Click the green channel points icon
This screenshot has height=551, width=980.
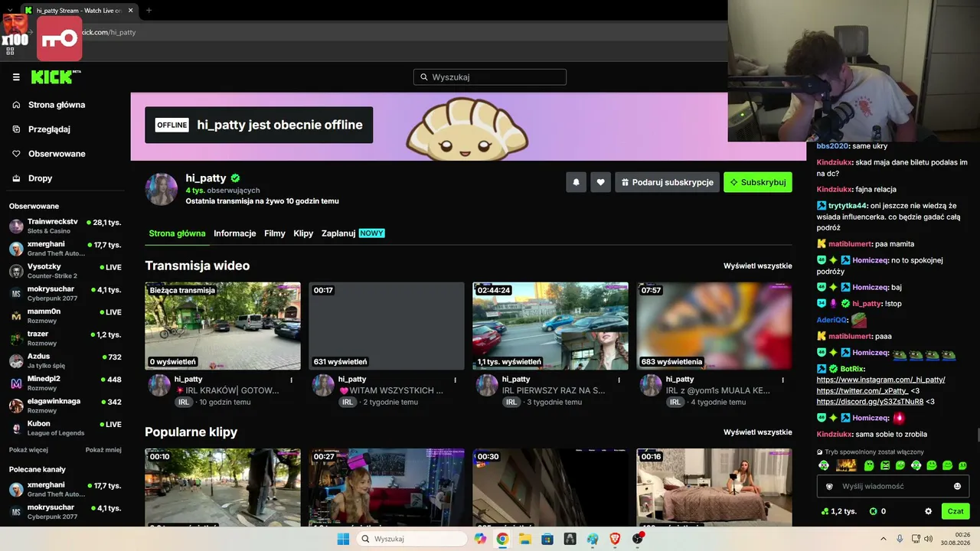point(825,511)
